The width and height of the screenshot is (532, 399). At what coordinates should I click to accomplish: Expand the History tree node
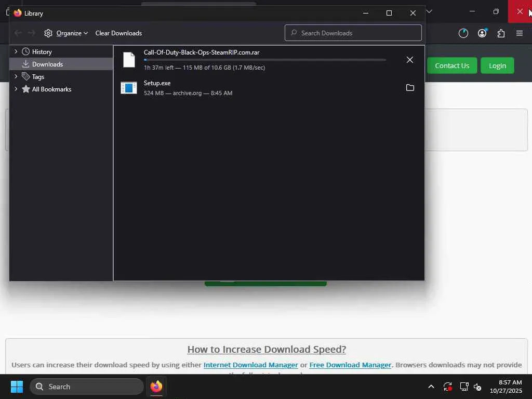point(16,51)
